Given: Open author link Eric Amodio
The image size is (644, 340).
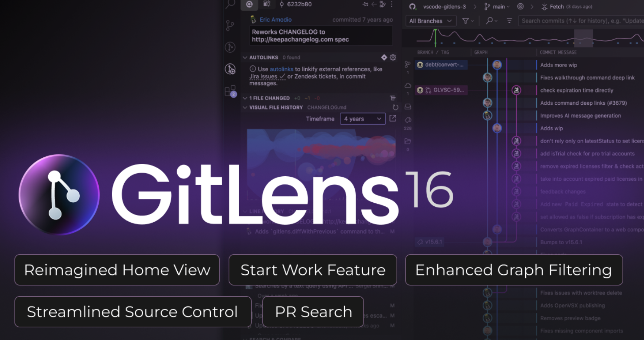Looking at the screenshot, I should coord(276,20).
